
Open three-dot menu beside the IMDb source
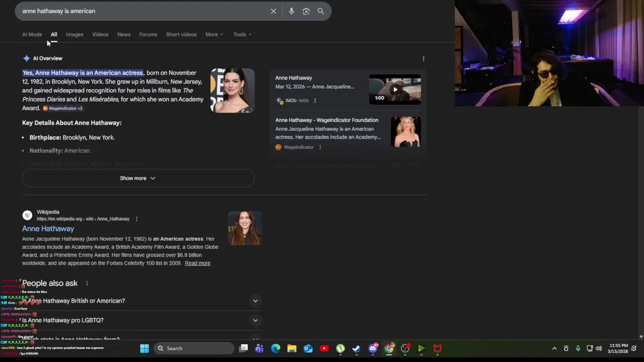315,101
